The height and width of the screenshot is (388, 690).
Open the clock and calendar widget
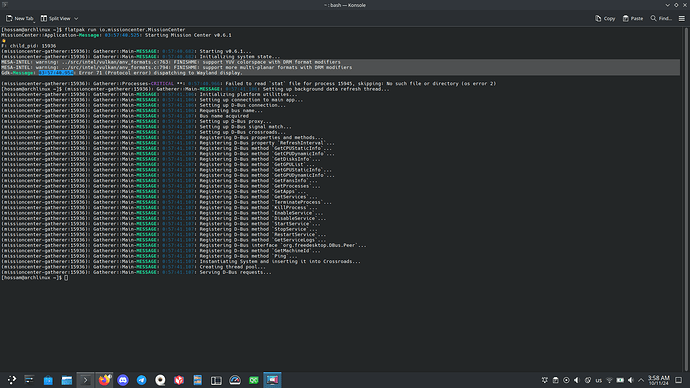[x=658, y=380]
